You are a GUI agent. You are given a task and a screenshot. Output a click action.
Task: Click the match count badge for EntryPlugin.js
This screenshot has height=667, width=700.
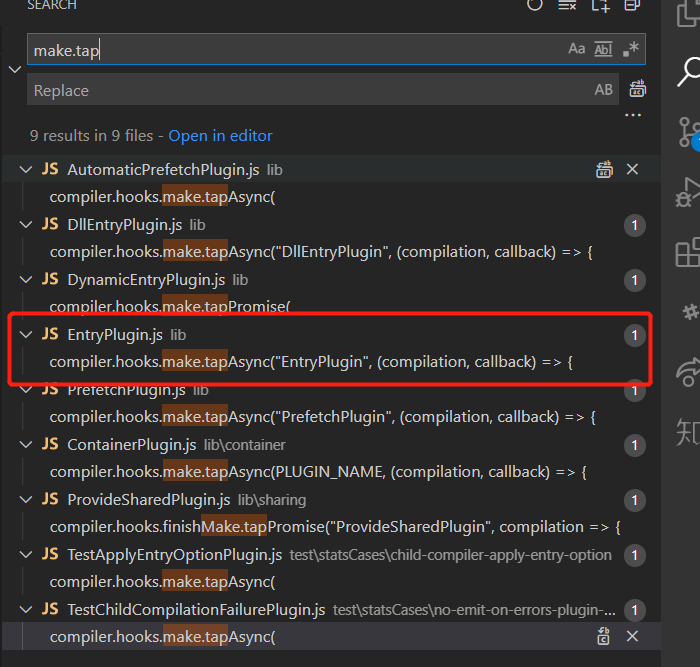634,335
